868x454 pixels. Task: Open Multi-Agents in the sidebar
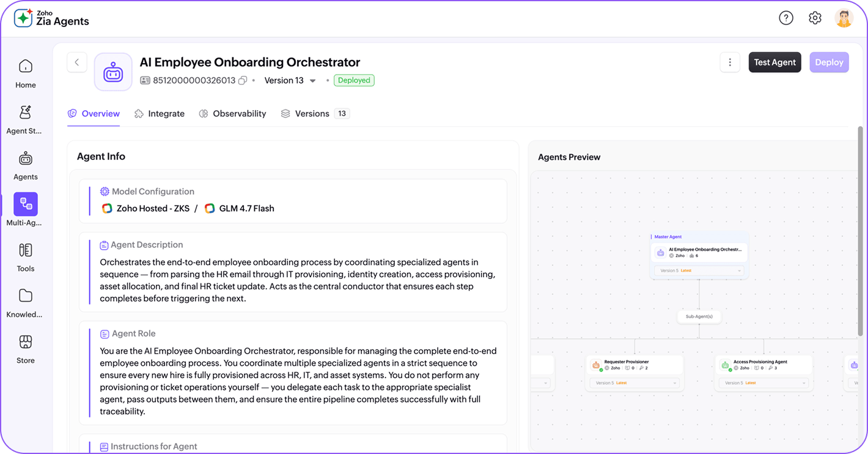(26, 210)
